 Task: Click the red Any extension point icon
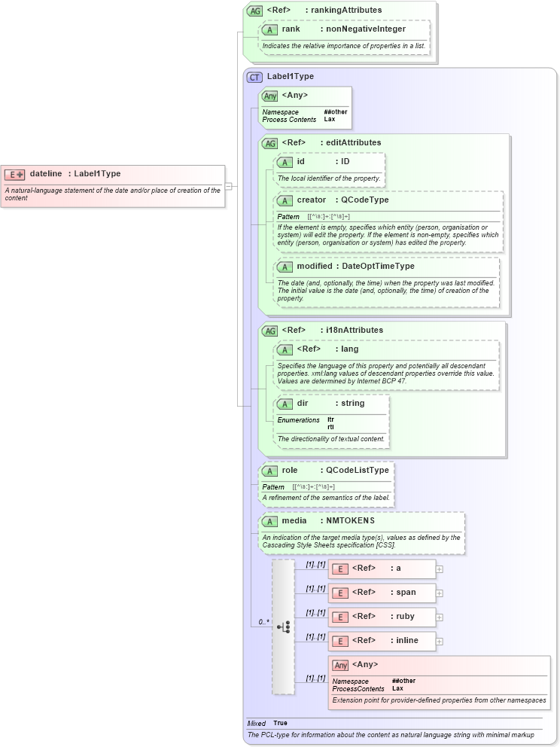pyautogui.click(x=340, y=666)
